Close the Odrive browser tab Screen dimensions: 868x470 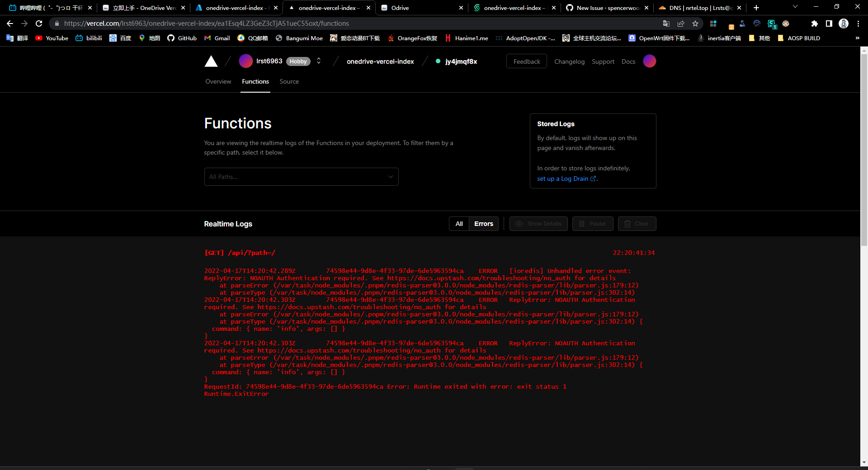pyautogui.click(x=461, y=8)
